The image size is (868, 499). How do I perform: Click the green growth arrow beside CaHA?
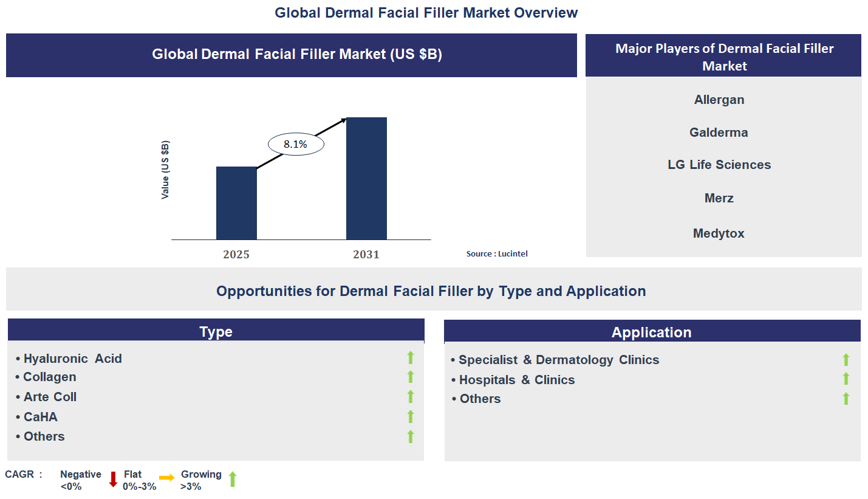[411, 417]
